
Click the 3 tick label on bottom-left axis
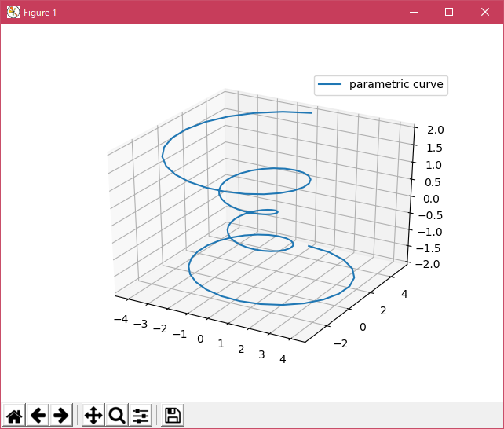(262, 354)
